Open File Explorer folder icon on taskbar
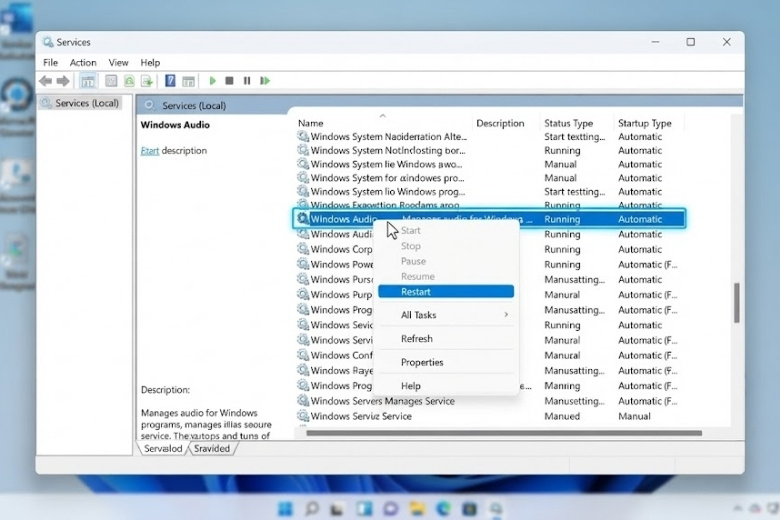This screenshot has height=520, width=780. pos(417,509)
